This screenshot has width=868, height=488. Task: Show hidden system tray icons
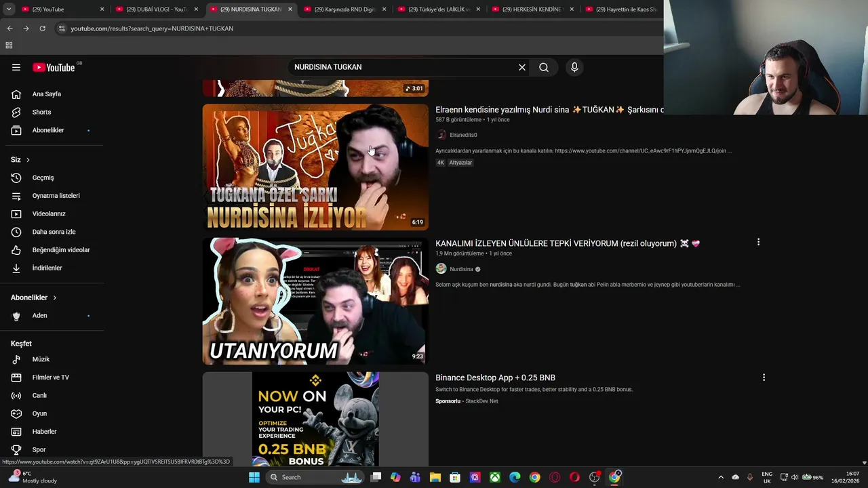click(721, 477)
